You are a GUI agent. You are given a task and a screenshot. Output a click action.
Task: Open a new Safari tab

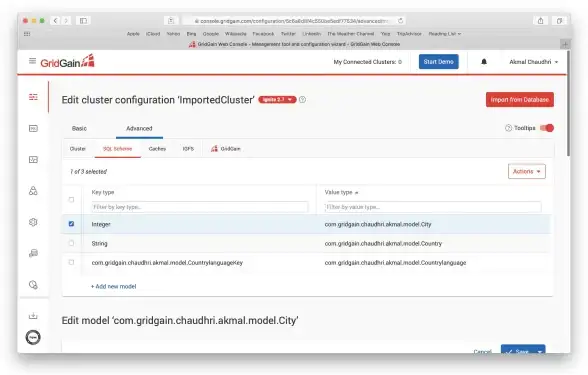click(565, 44)
